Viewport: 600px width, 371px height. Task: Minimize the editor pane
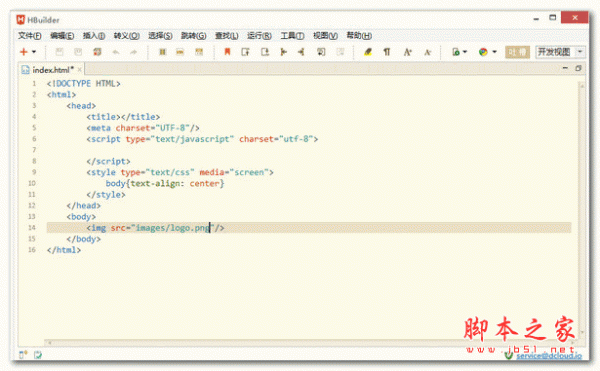(x=565, y=68)
